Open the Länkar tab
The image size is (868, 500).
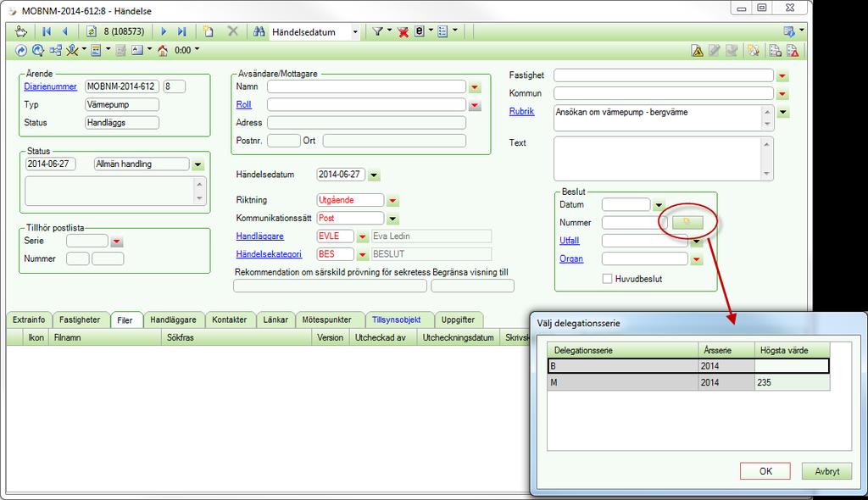(x=275, y=319)
